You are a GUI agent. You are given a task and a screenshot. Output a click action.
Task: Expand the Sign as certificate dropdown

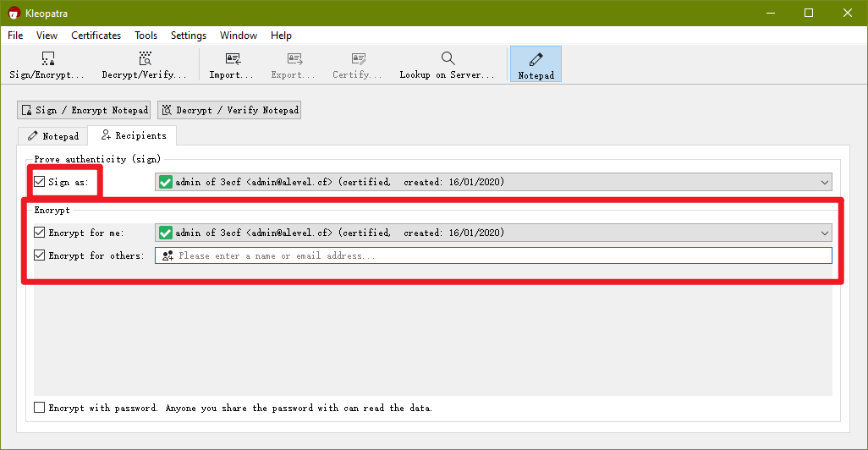[825, 182]
